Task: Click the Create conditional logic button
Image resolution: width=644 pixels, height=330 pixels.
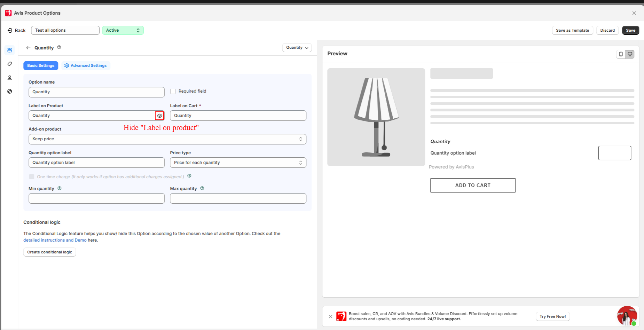Action: pyautogui.click(x=49, y=252)
